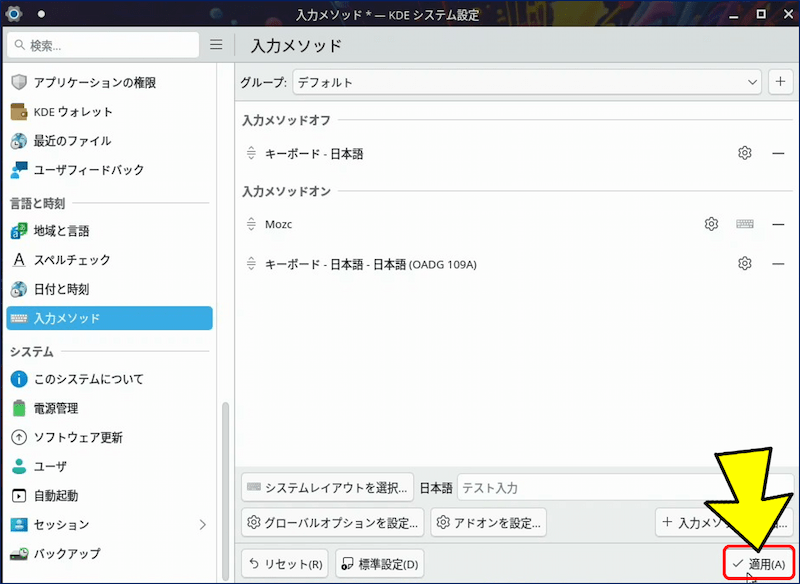Open settings gear for キーボード - 日本語

tap(744, 153)
